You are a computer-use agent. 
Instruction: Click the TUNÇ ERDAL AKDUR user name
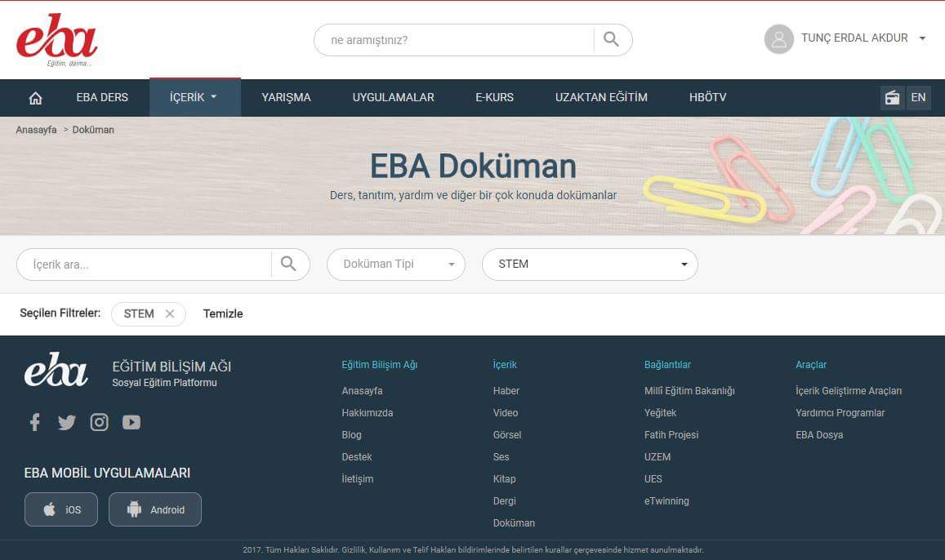click(x=854, y=38)
